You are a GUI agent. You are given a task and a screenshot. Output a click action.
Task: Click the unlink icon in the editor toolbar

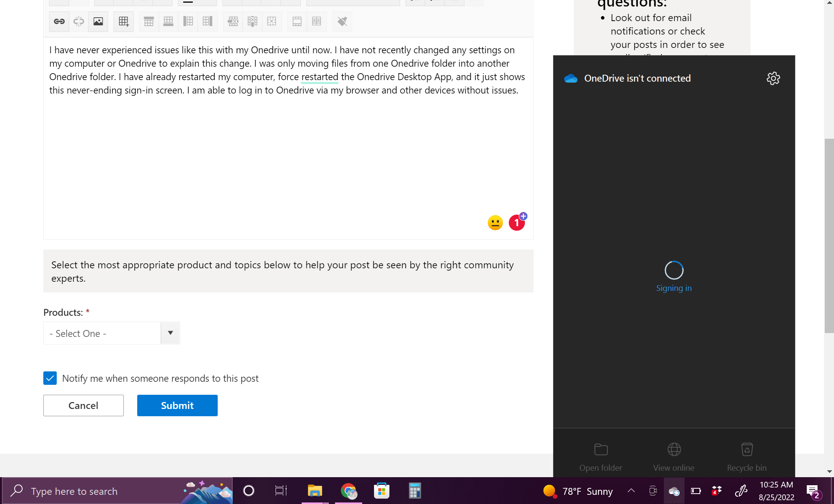[79, 21]
